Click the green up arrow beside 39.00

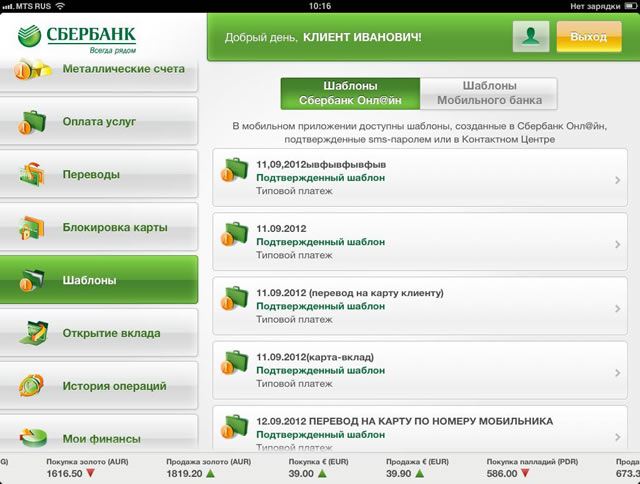click(322, 474)
